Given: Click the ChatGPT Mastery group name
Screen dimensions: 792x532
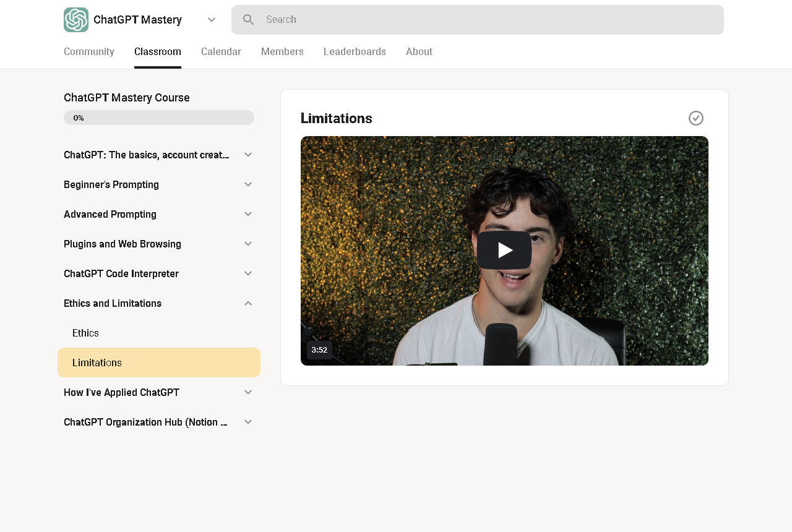Looking at the screenshot, I should [137, 20].
